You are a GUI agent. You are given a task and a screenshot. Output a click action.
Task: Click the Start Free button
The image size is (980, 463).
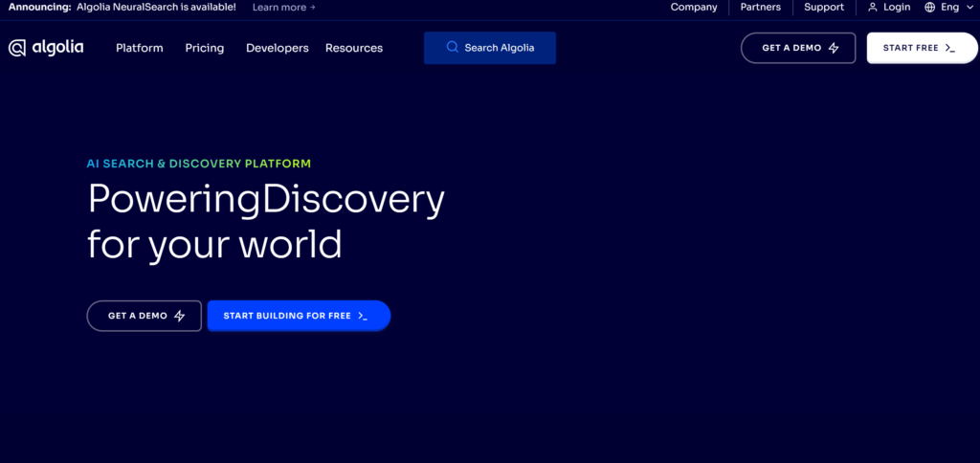(922, 48)
